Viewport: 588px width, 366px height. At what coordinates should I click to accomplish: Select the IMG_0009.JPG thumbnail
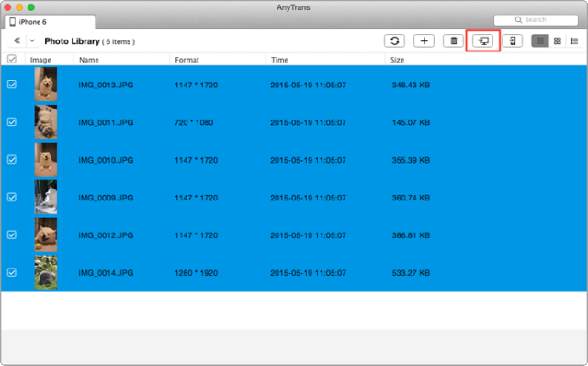click(46, 197)
